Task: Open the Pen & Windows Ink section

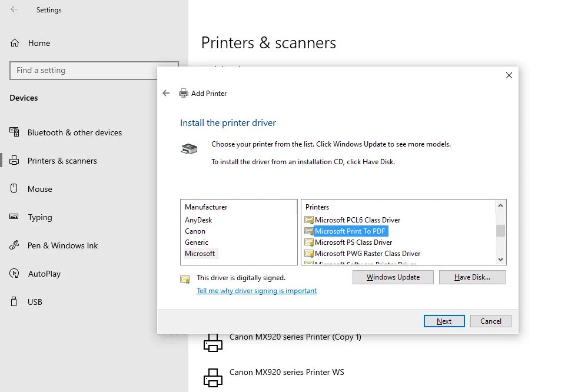Action: (x=62, y=245)
